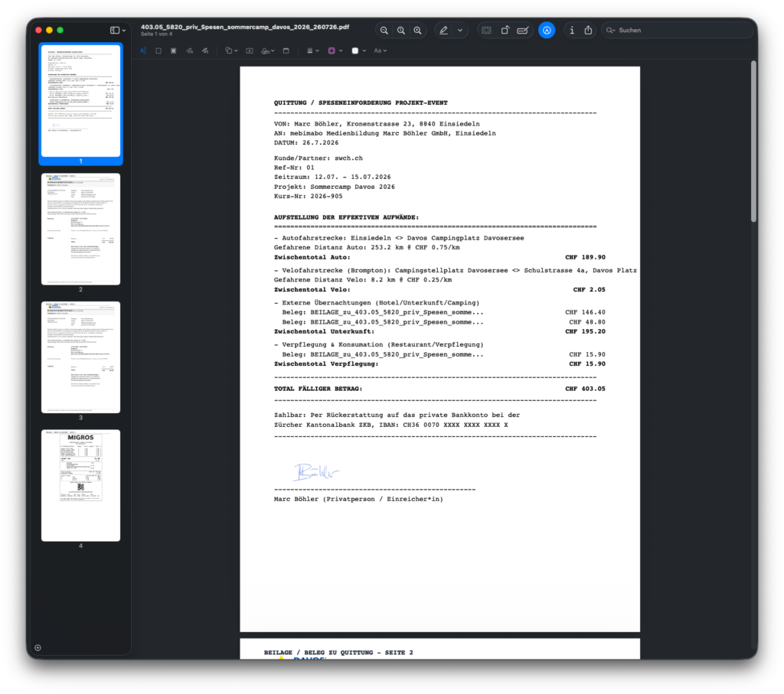The image size is (784, 694).
Task: Click the blue handwritten signature
Action: (x=316, y=471)
